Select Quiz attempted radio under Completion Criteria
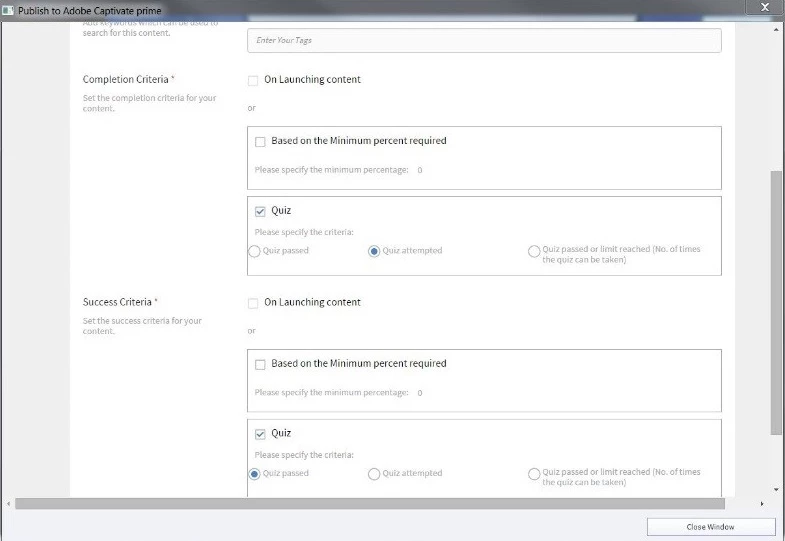 (374, 251)
